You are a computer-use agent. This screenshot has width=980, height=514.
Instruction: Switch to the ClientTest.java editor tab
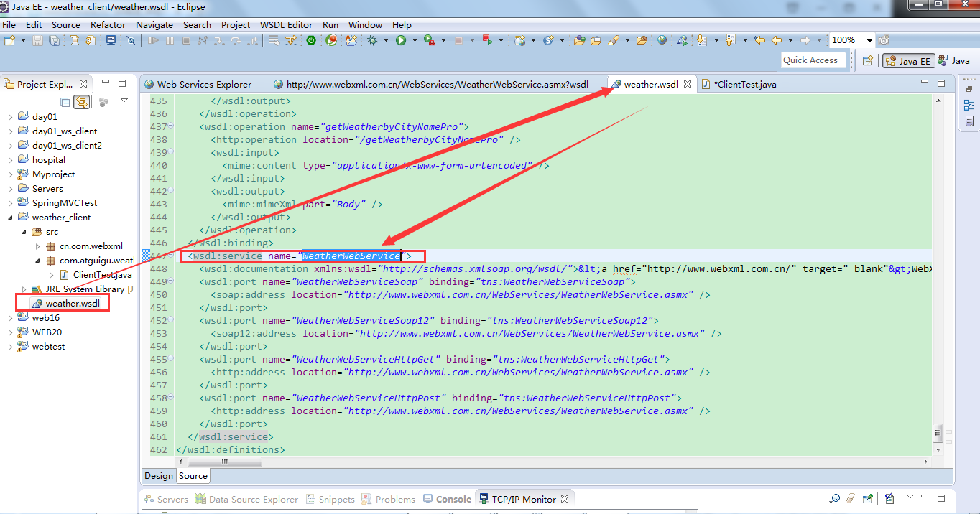(x=739, y=84)
